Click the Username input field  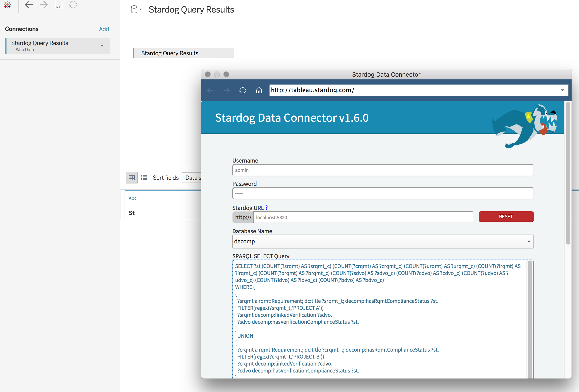pyautogui.click(x=383, y=170)
